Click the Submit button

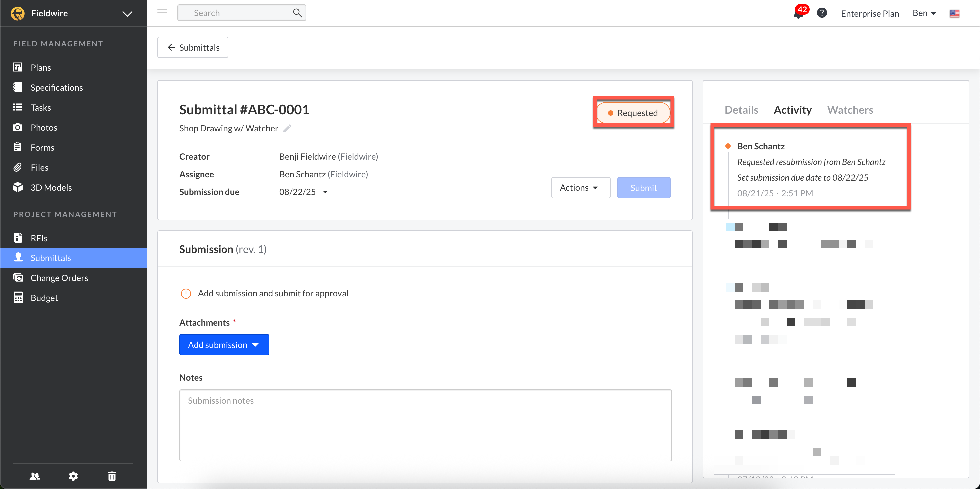(x=643, y=188)
